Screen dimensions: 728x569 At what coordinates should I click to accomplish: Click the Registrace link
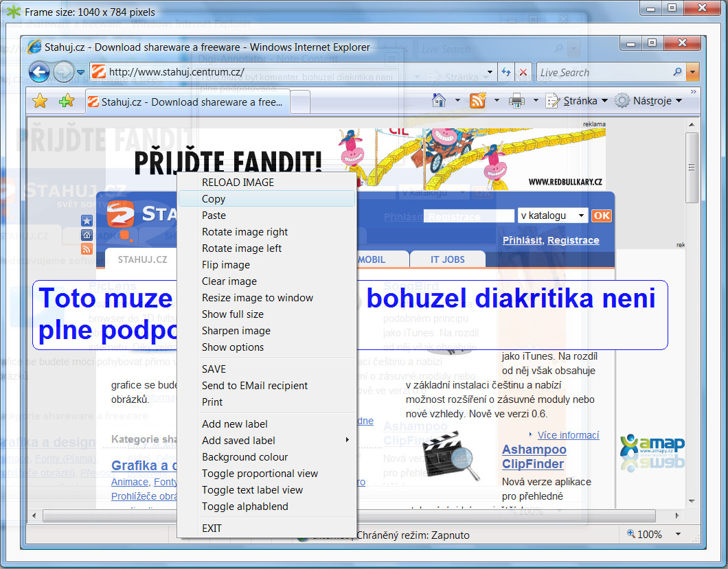click(573, 240)
